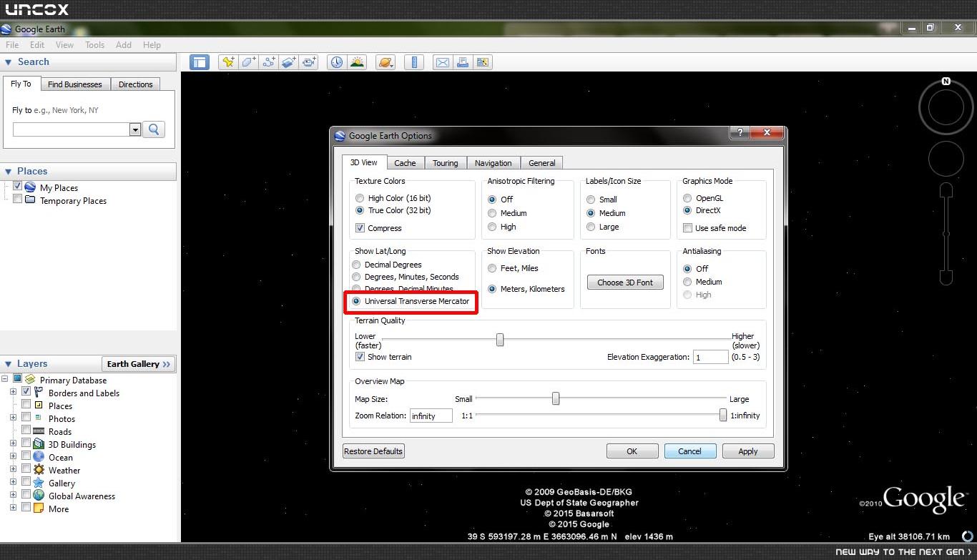Open the Find Businesses tab

pyautogui.click(x=74, y=84)
